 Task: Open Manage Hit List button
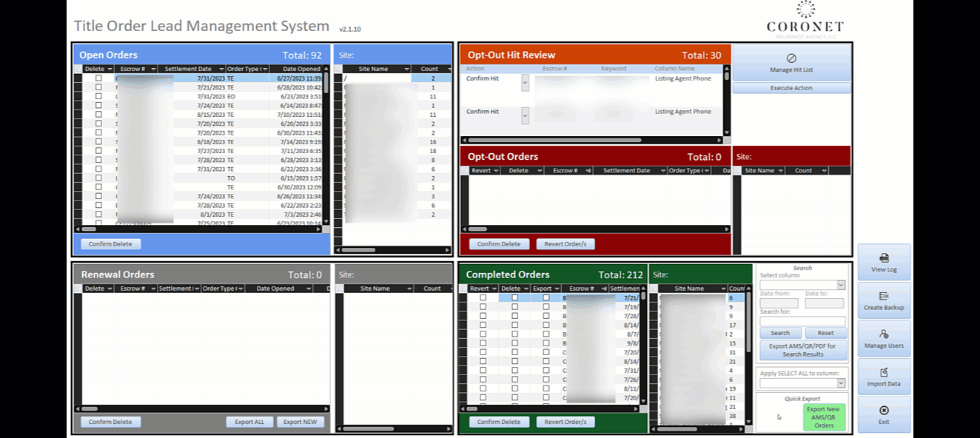tap(791, 62)
